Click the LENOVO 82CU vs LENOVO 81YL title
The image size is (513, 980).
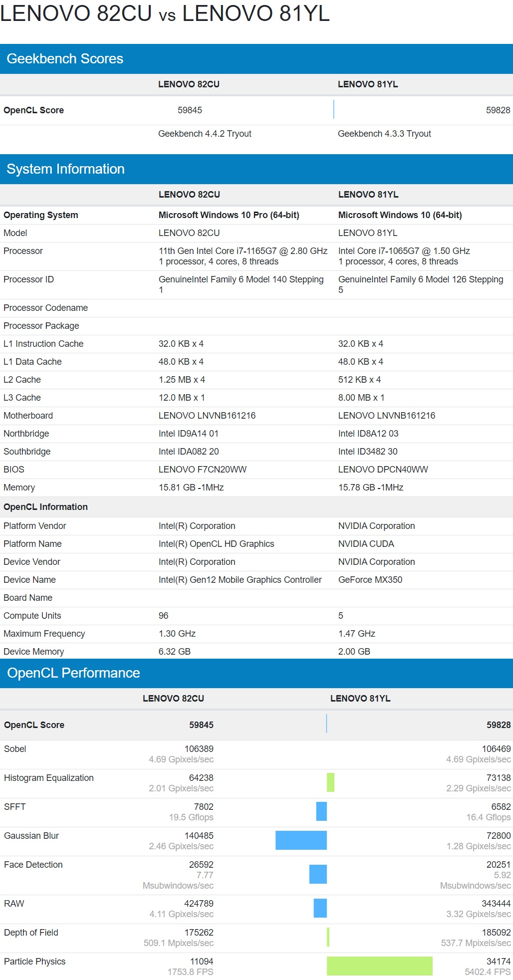165,13
